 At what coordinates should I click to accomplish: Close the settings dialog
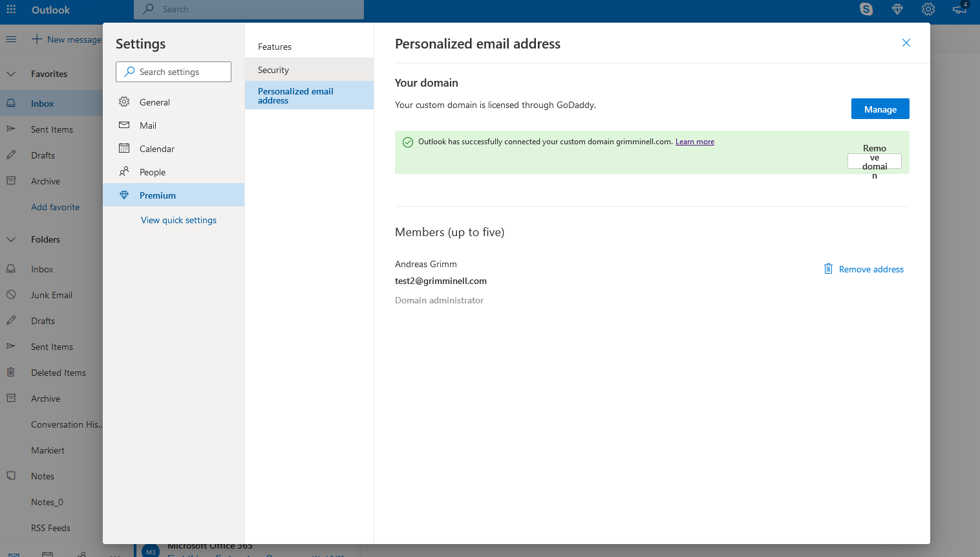coord(906,43)
